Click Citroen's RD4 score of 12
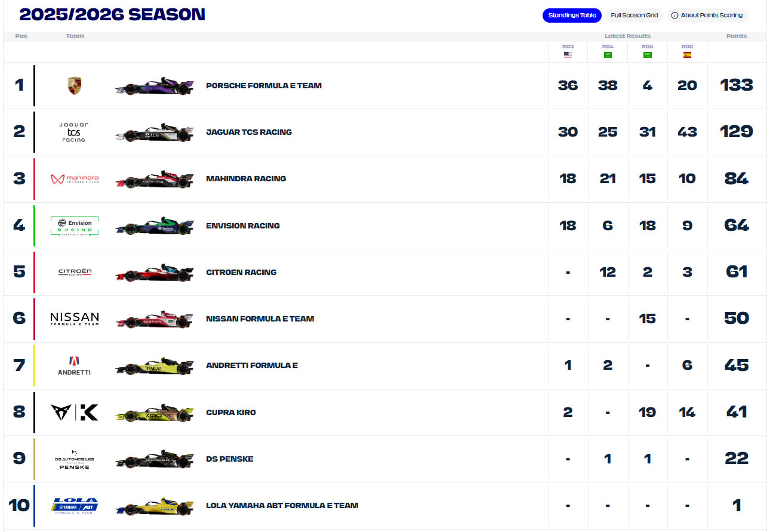This screenshot has width=770, height=532. point(608,272)
